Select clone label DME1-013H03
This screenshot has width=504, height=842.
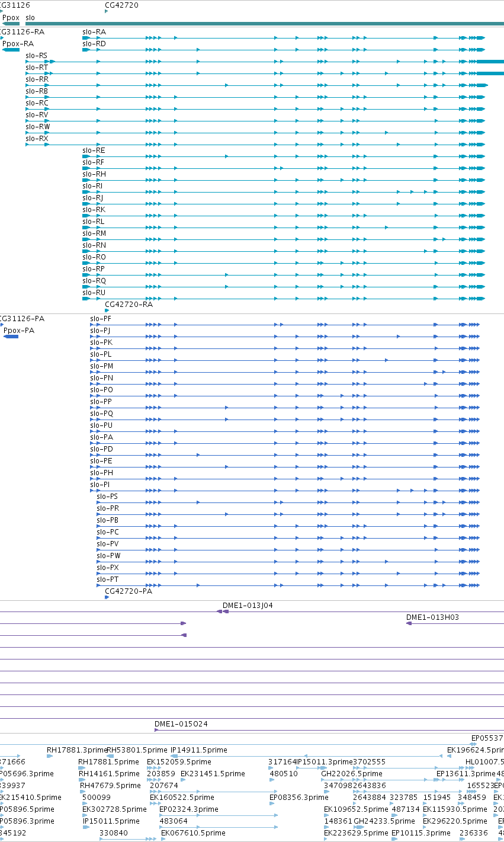pos(432,617)
